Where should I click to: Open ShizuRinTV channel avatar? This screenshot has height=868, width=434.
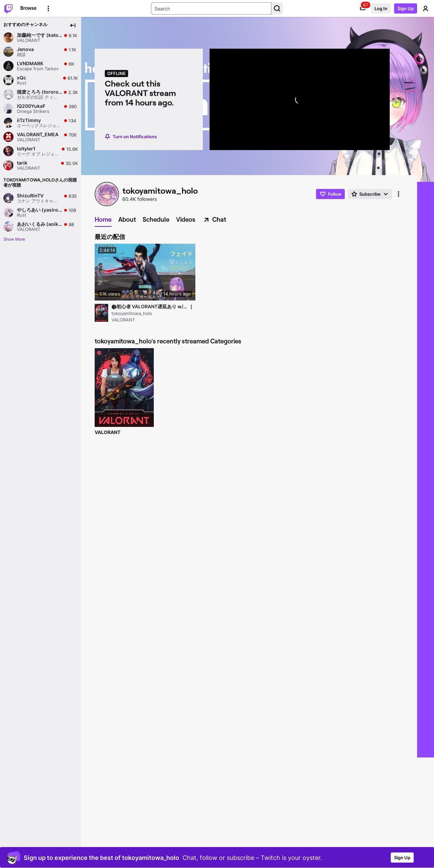8,198
